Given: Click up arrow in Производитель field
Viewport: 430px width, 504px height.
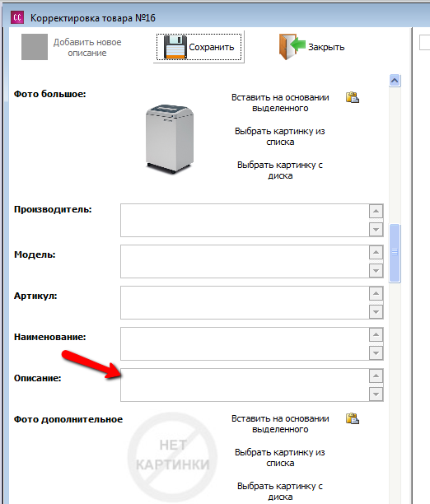Looking at the screenshot, I should (x=376, y=212).
